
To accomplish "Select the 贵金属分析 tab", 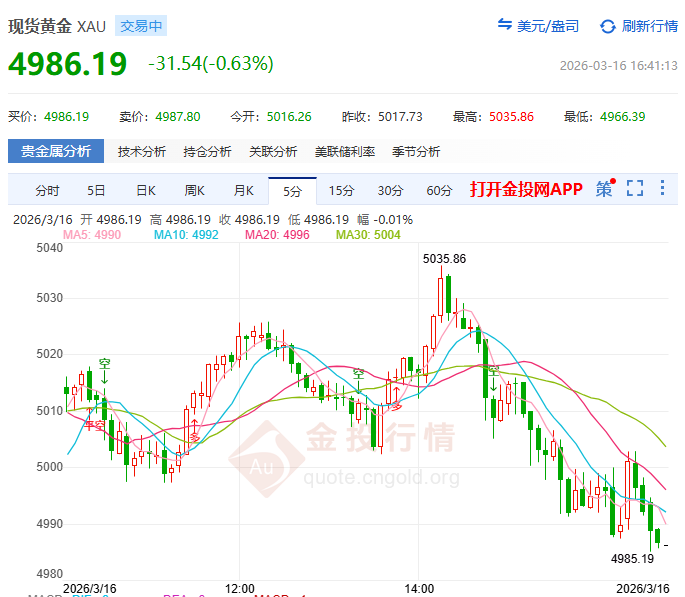I will (56, 151).
